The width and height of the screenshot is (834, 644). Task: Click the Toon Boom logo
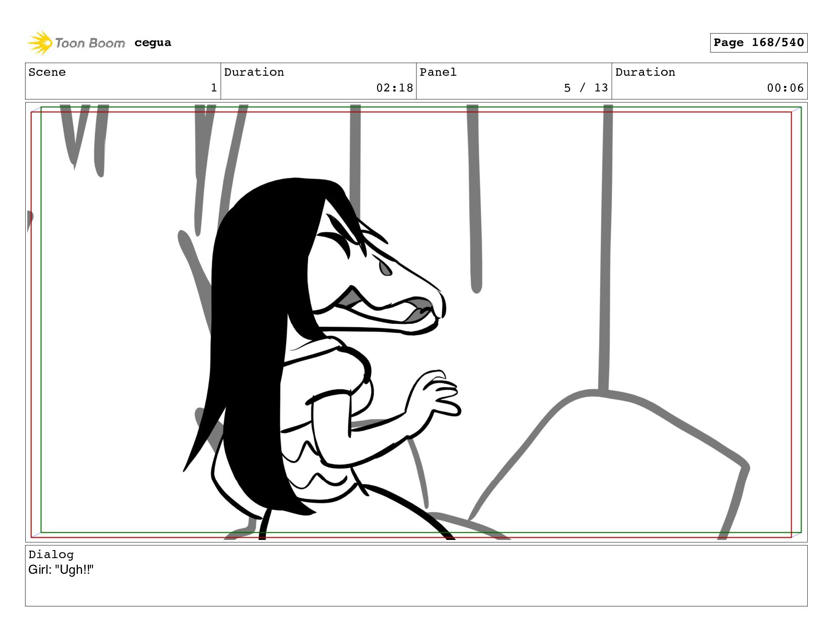coord(76,43)
